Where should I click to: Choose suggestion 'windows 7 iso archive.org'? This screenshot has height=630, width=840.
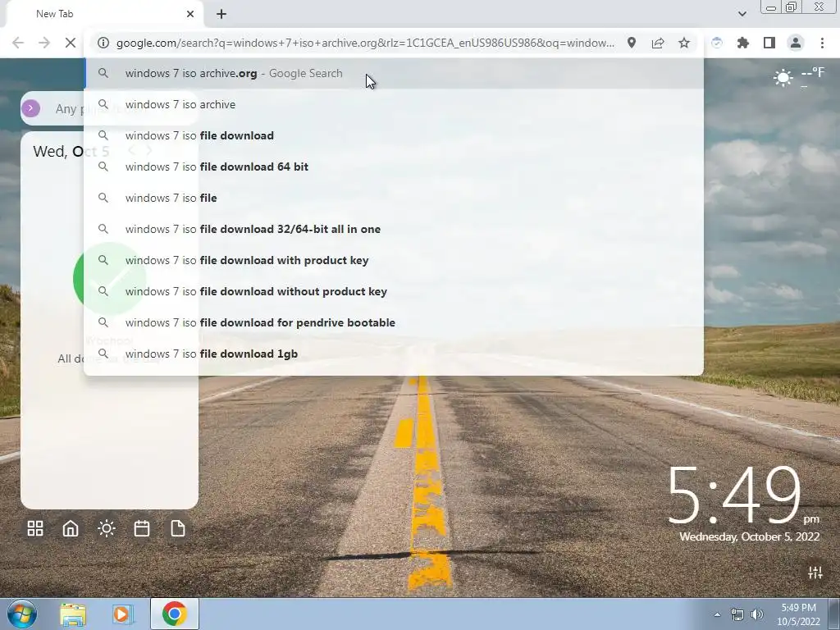[x=394, y=73]
